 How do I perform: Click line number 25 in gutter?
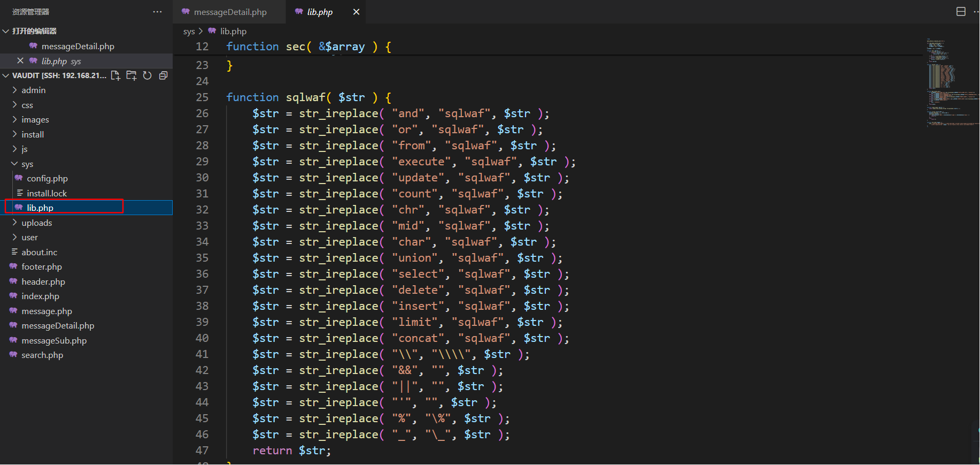coord(202,97)
